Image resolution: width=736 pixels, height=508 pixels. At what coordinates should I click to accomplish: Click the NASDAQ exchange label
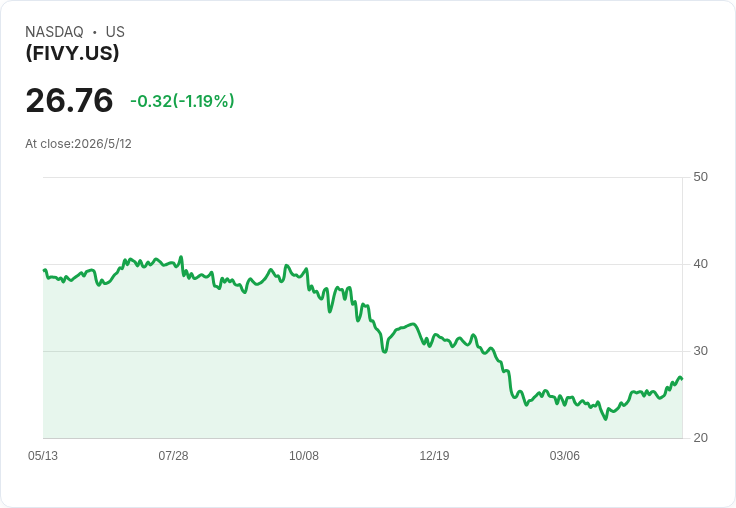click(x=54, y=32)
